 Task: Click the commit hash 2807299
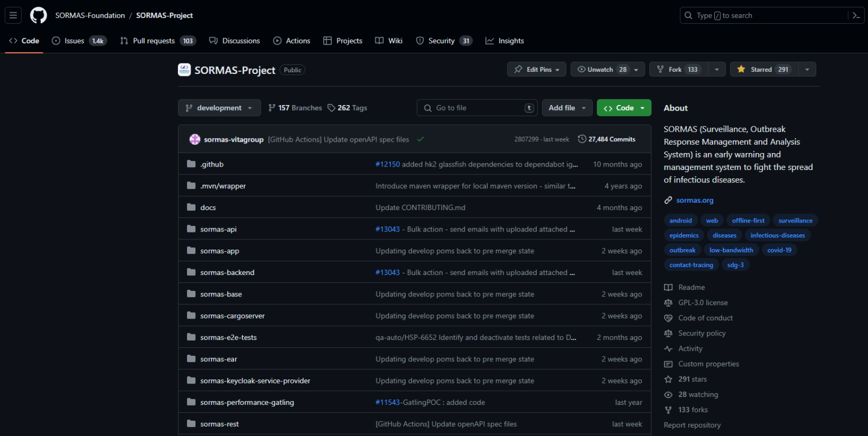pos(526,139)
